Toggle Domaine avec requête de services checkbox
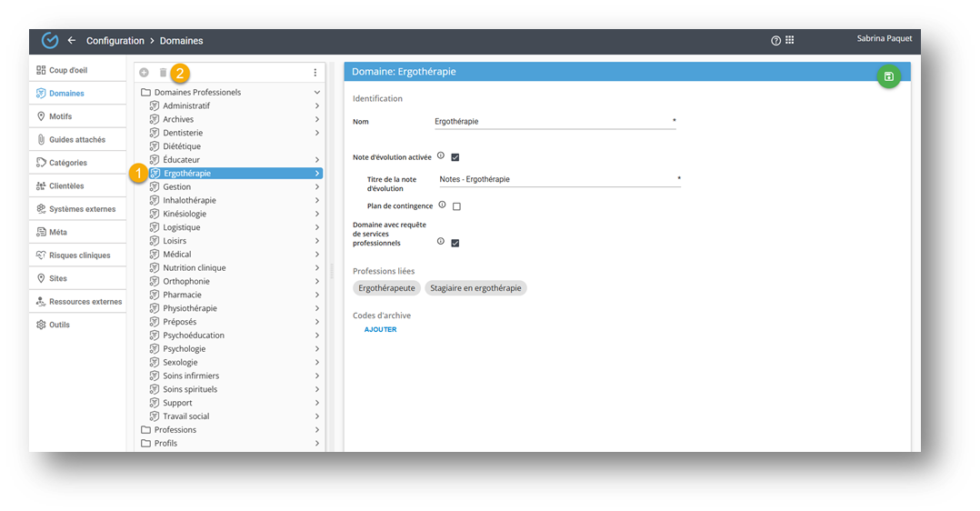The height and width of the screenshot is (511, 980). [455, 243]
